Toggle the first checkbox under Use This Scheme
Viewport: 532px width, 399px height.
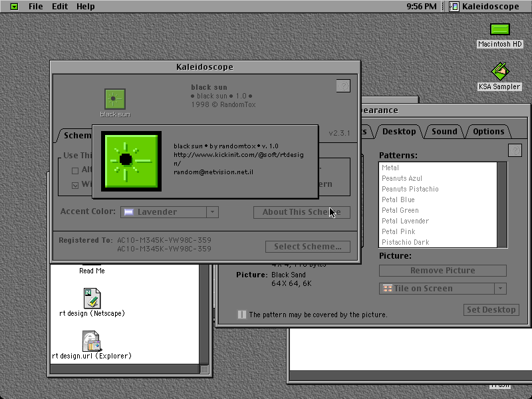tap(75, 170)
